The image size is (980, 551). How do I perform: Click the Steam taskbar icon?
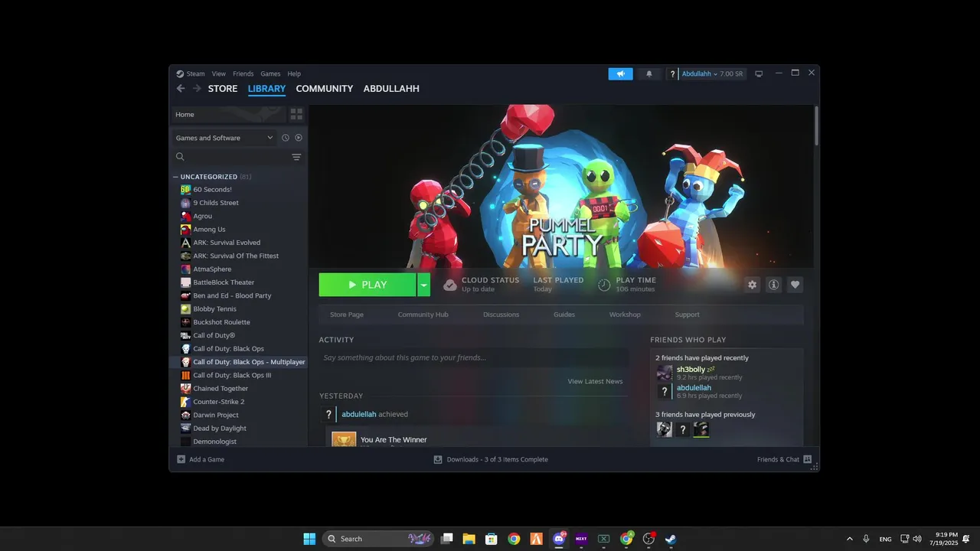(671, 539)
